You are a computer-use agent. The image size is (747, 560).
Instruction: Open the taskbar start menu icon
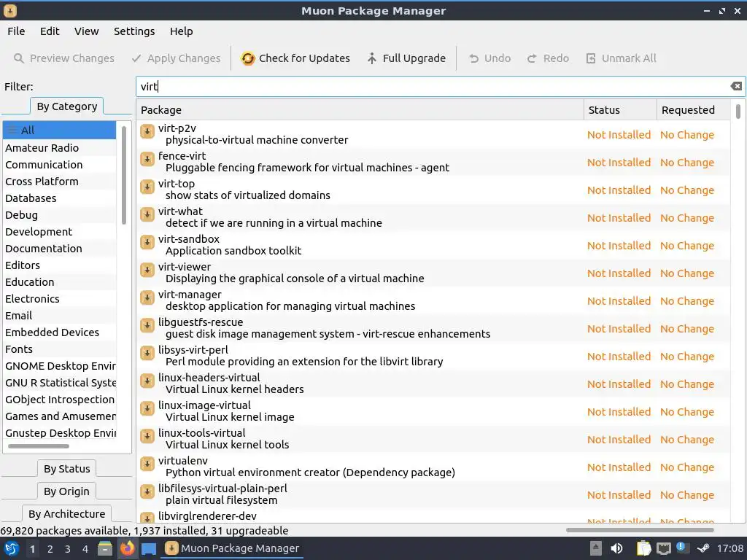point(12,548)
